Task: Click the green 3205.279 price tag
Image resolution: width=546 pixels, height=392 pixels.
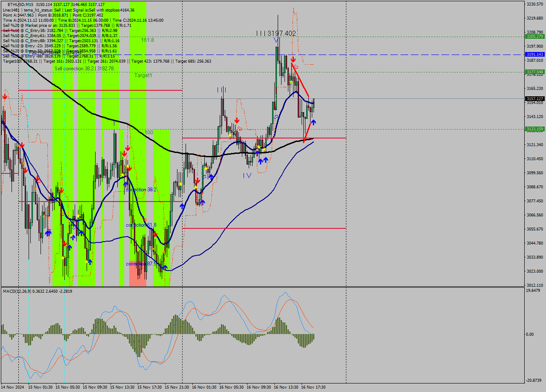Action: coord(534,37)
